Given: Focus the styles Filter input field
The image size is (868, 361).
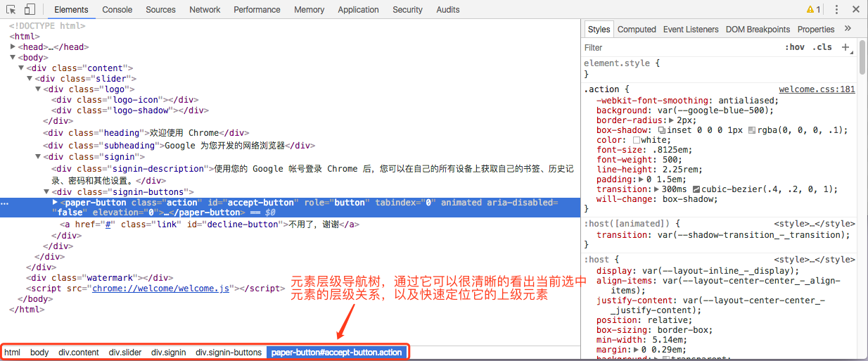Looking at the screenshot, I should point(675,47).
